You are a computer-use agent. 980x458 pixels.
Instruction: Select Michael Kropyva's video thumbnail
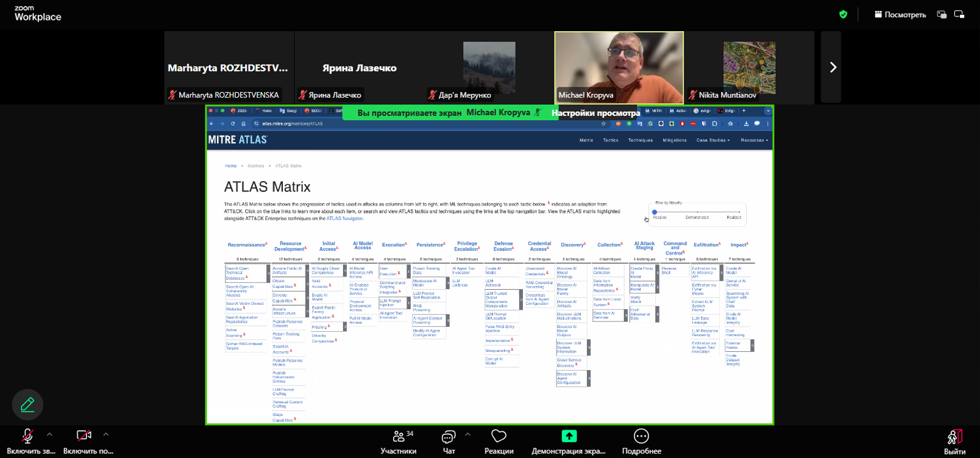[619, 67]
